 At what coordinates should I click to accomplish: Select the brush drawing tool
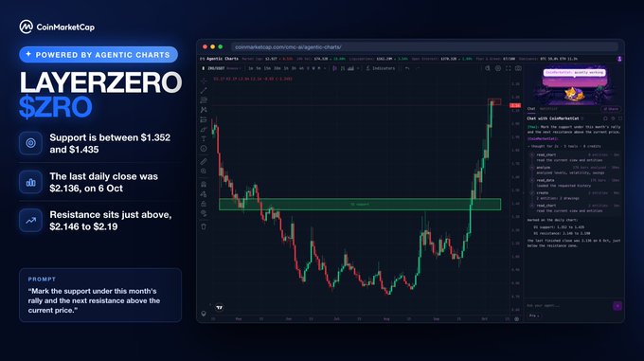coord(204,130)
